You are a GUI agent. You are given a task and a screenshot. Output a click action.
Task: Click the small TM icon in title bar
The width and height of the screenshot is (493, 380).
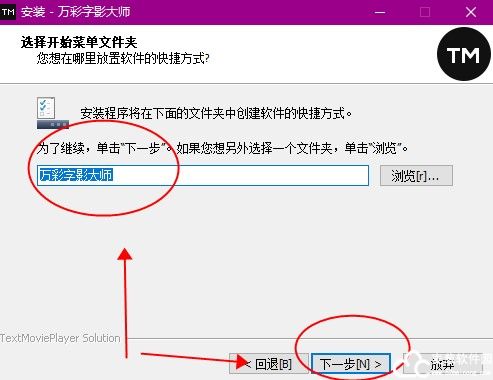pyautogui.click(x=8, y=12)
